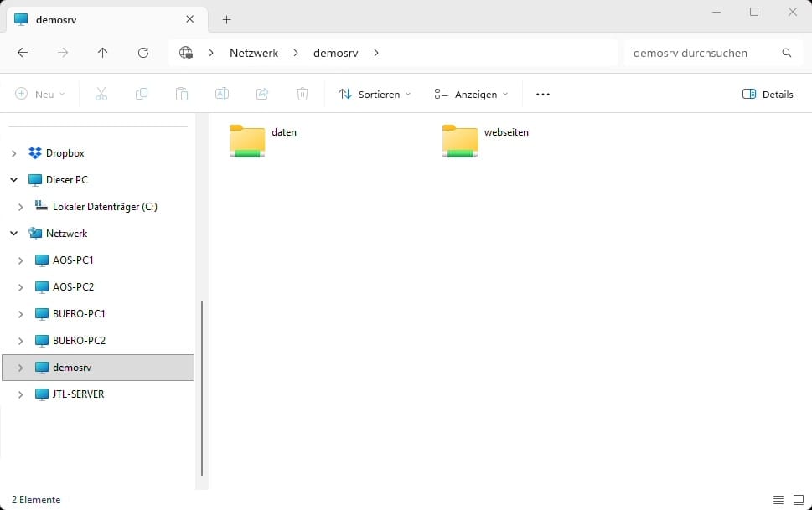Select Lokaler Datenträger (C:) in the tree

click(x=105, y=207)
